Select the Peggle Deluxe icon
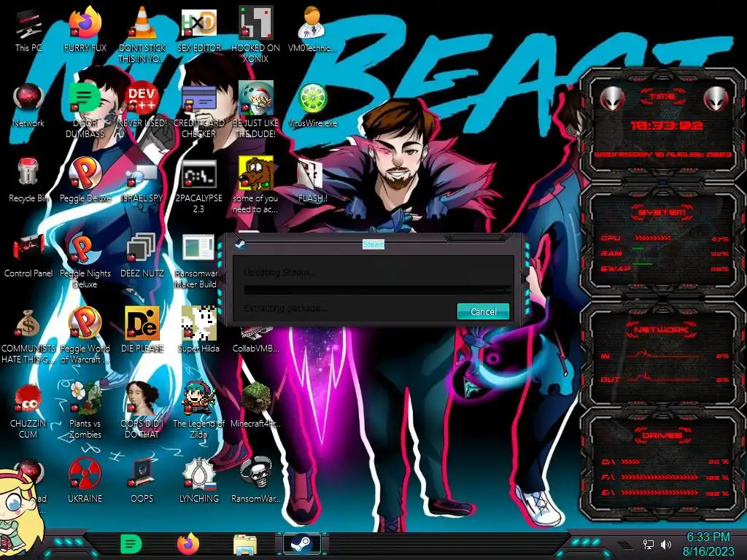 click(85, 180)
